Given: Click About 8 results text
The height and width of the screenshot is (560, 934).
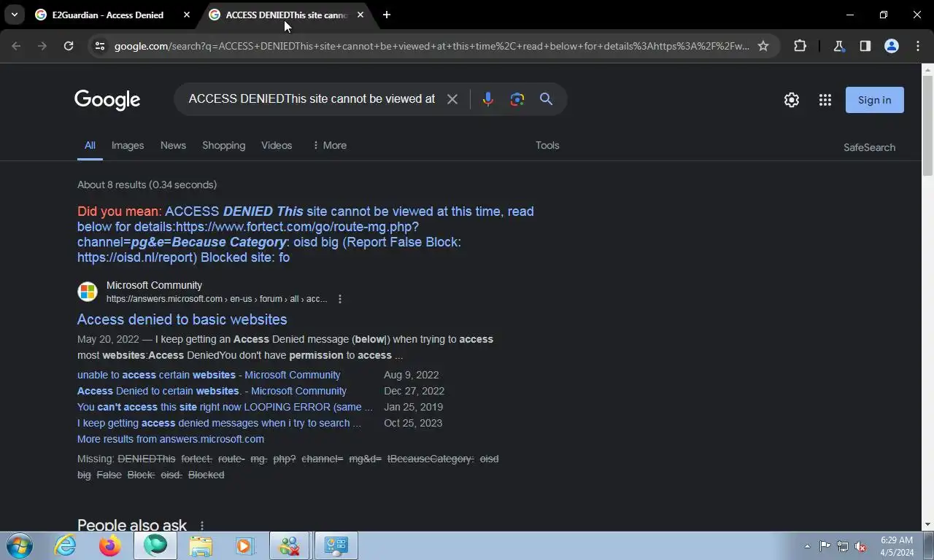Looking at the screenshot, I should tap(147, 184).
